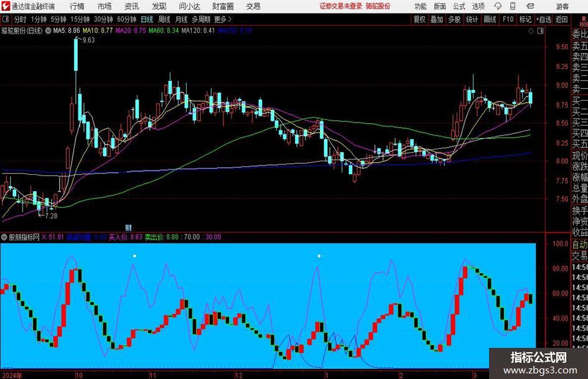Switch to 1分钟 period tab
588x379 pixels.
38,19
